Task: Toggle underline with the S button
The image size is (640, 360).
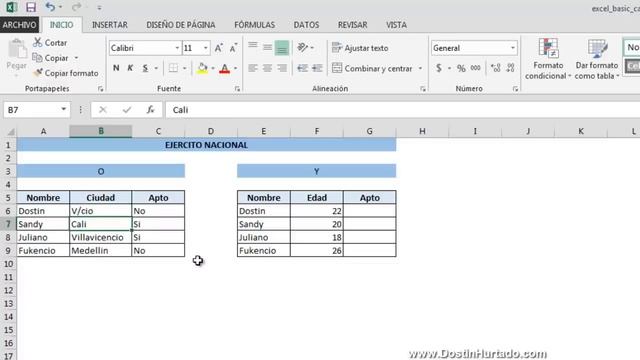Action: pos(145,68)
